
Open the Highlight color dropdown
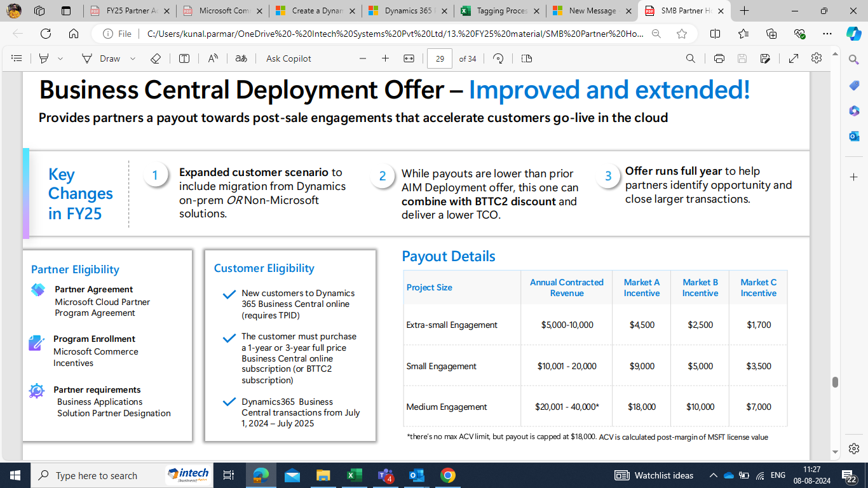point(62,58)
